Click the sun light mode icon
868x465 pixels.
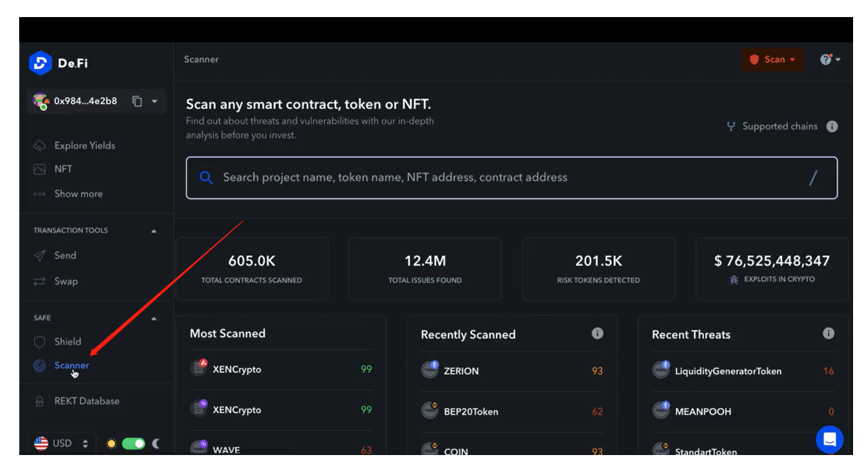(111, 444)
